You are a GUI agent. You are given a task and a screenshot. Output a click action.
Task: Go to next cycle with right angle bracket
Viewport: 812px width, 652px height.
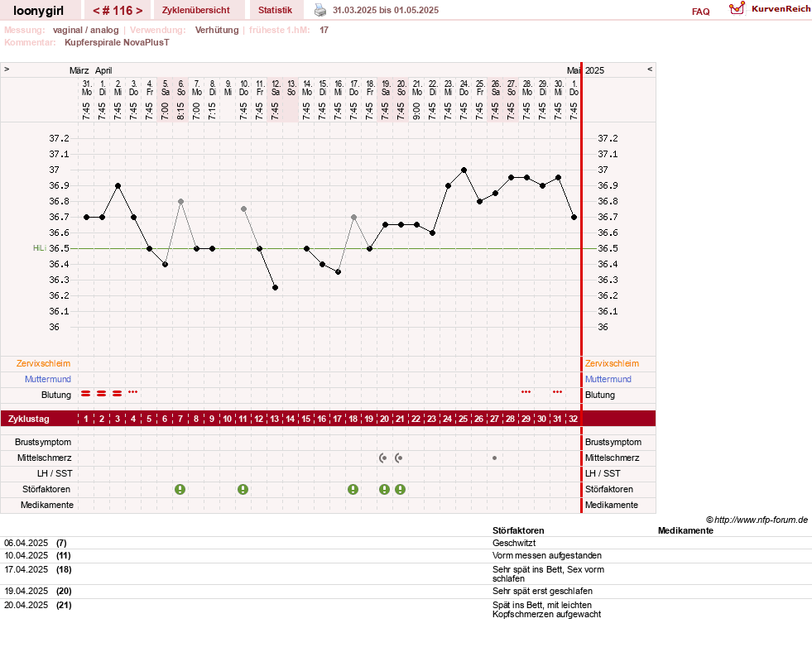click(x=139, y=11)
